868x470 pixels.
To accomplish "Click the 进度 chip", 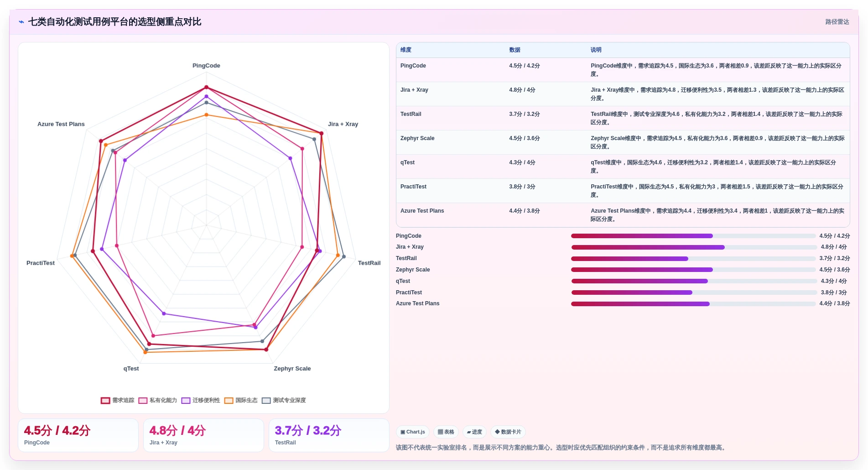I will click(x=474, y=432).
